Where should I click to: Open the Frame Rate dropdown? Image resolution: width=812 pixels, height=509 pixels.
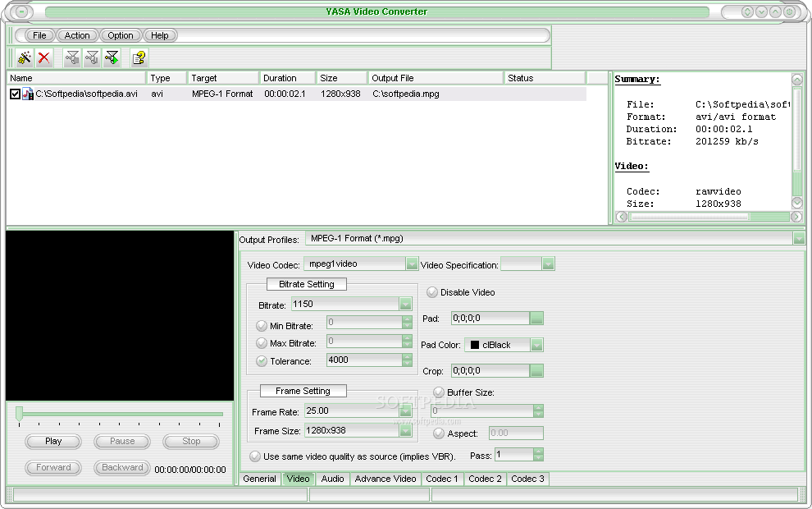405,411
